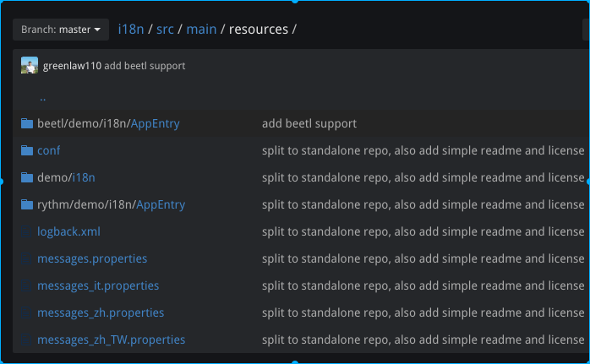Click the greenlaw110 user avatar
Viewport: 590px width, 364px height.
point(30,65)
